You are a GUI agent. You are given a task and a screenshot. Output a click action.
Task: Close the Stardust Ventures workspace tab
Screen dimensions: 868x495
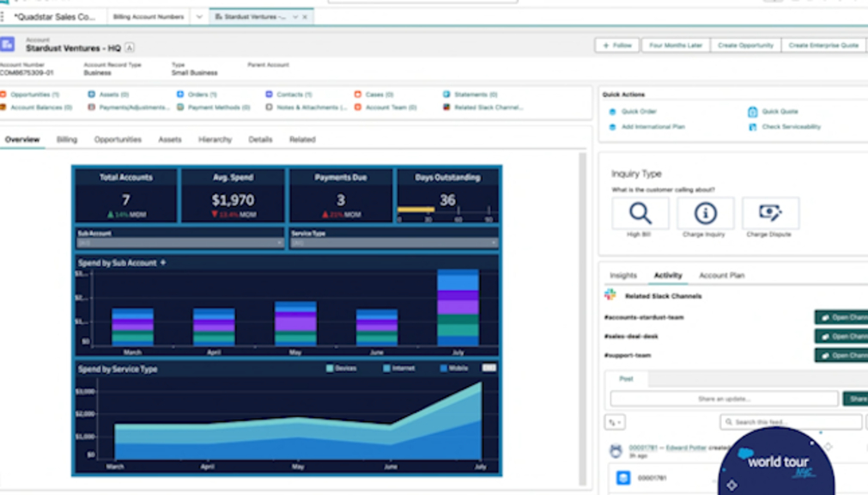pyautogui.click(x=305, y=17)
